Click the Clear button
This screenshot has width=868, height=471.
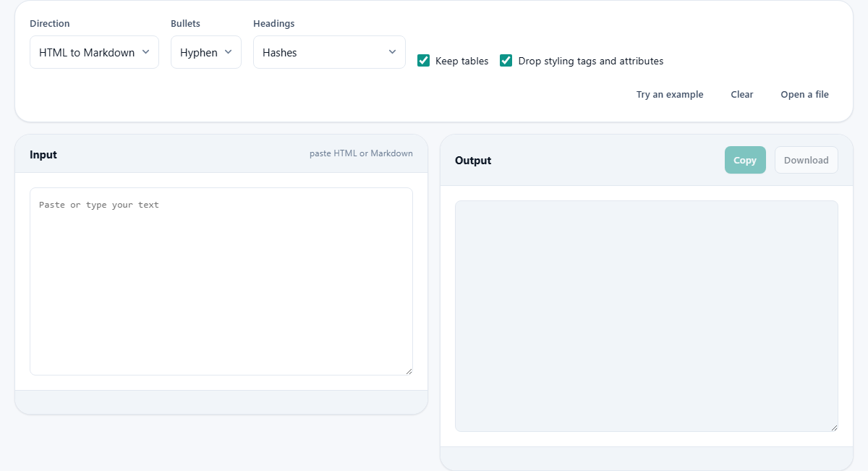[742, 95]
